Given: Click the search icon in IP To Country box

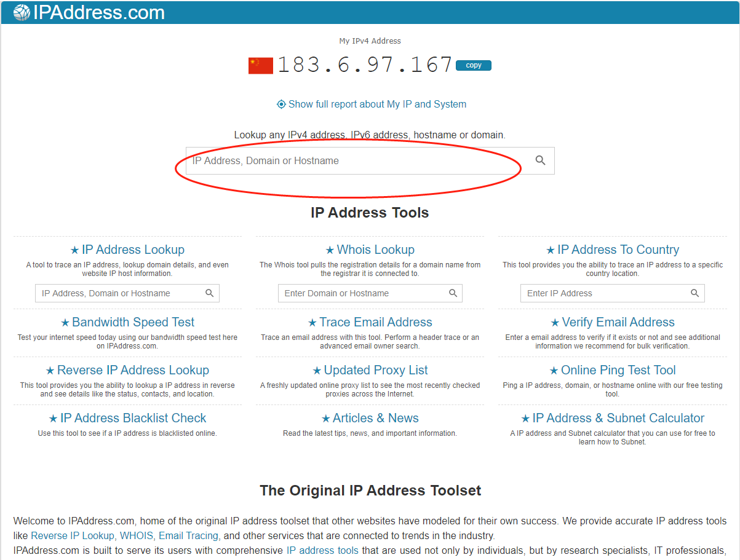Looking at the screenshot, I should 695,293.
